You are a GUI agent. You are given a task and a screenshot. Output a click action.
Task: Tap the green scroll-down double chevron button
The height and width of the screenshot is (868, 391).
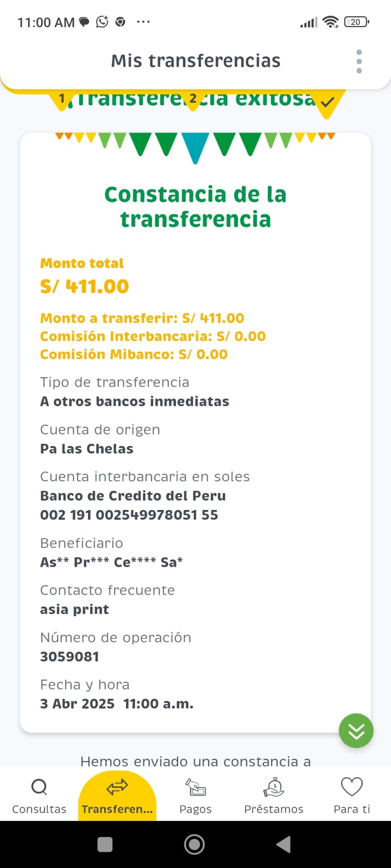coord(356,731)
